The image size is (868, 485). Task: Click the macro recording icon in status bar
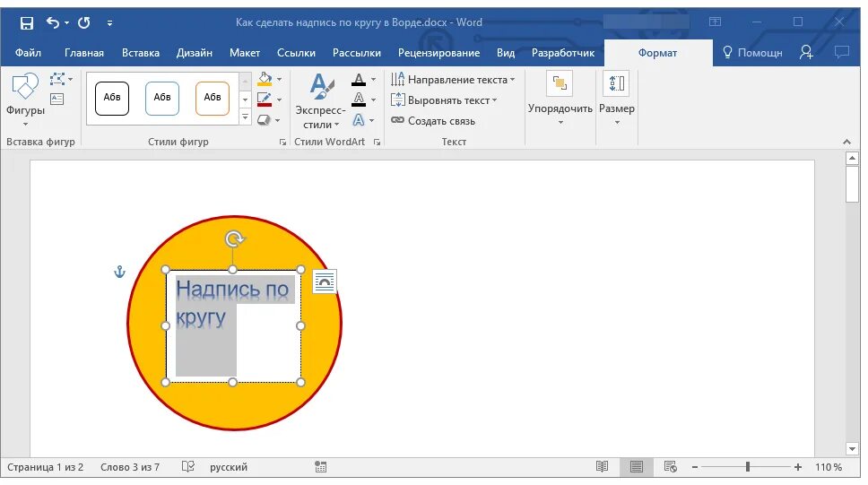click(320, 467)
